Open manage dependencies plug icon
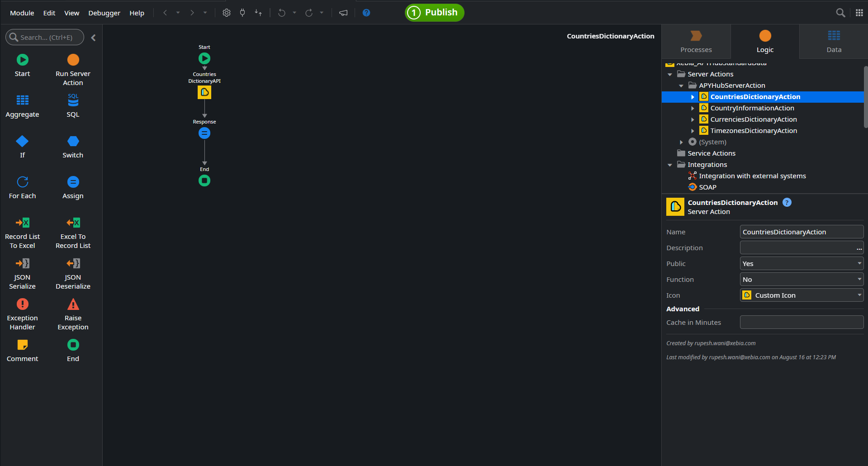 click(x=242, y=13)
